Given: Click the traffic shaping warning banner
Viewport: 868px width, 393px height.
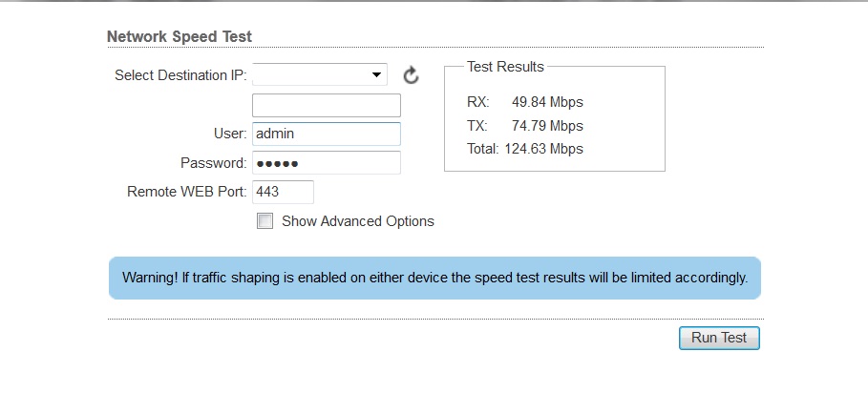Looking at the screenshot, I should point(434,278).
